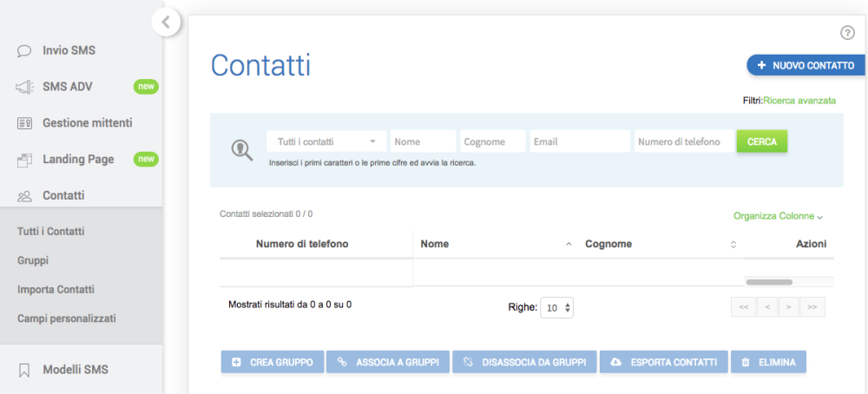Go to first page with << button

point(744,307)
